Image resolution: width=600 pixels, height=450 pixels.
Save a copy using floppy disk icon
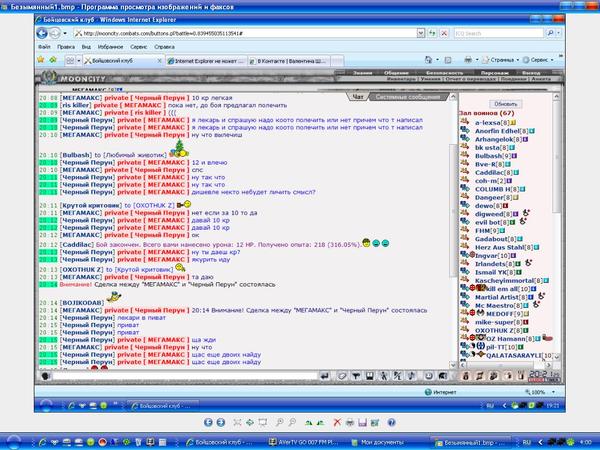[362, 422]
